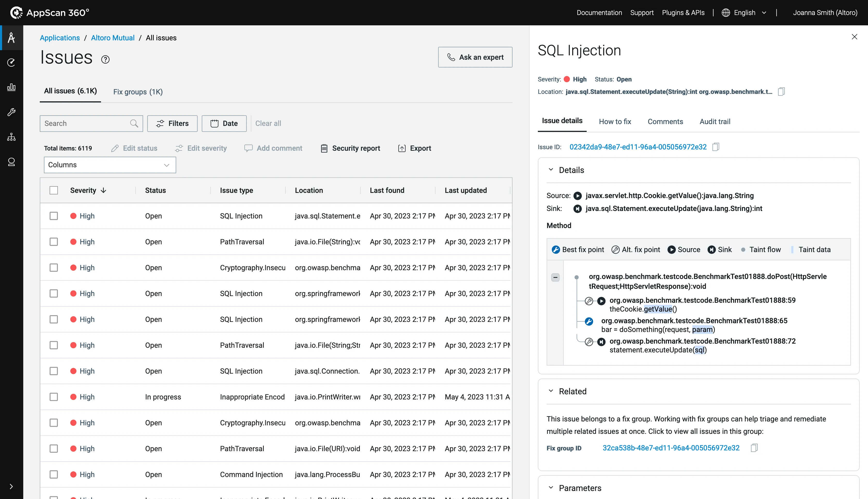The image size is (868, 499).
Task: Copy the issue location string
Action: click(x=781, y=92)
